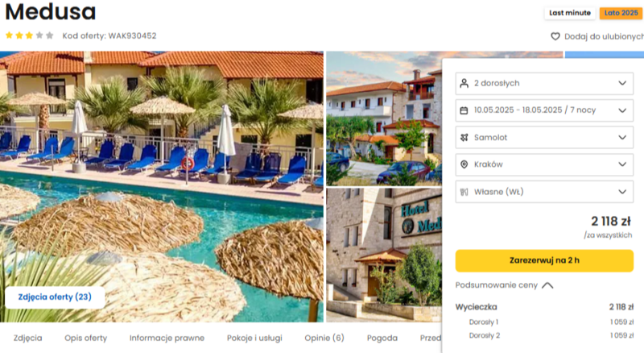
Task: Open the 10.05.2025 - 18.05.2025 date dropdown
Action: click(x=544, y=110)
